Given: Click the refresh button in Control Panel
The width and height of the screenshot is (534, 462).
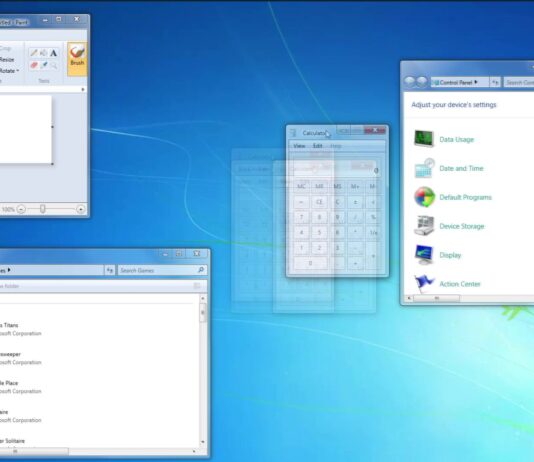Looking at the screenshot, I should point(495,82).
